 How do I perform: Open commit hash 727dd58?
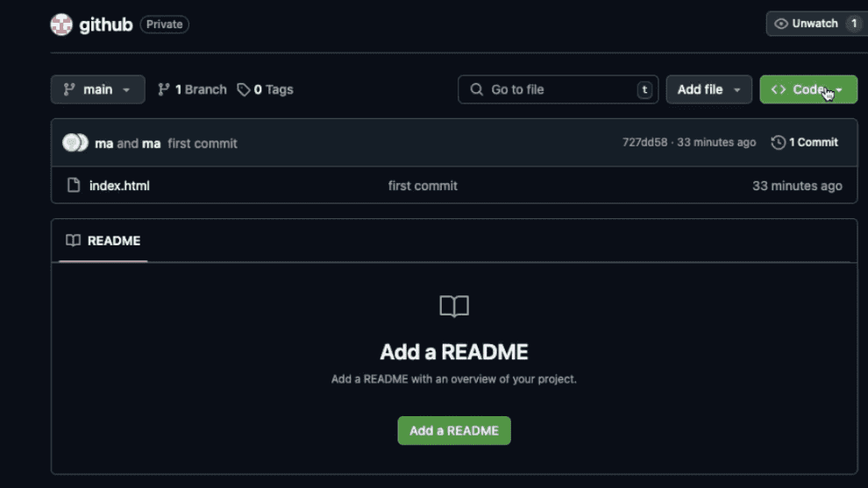pyautogui.click(x=645, y=142)
